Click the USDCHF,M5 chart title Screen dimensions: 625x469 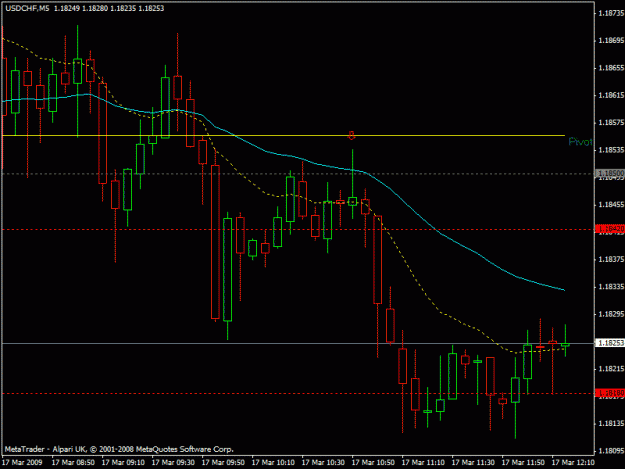point(28,8)
